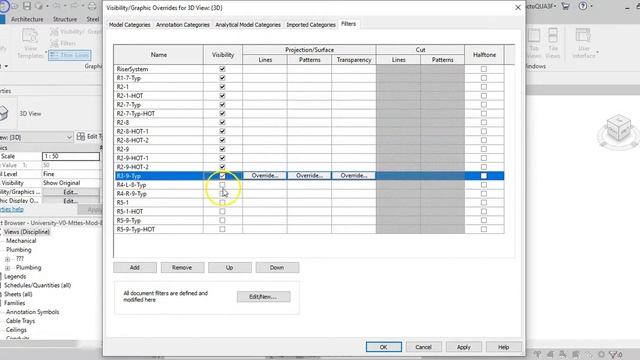Select Cable Trays in Project Browser families
The image size is (640, 360).
pos(20,321)
